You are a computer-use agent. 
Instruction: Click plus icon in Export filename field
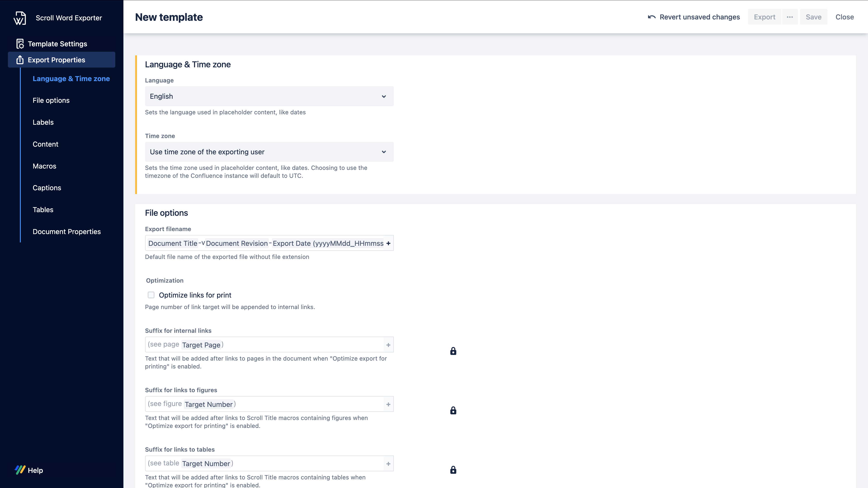[x=388, y=244]
